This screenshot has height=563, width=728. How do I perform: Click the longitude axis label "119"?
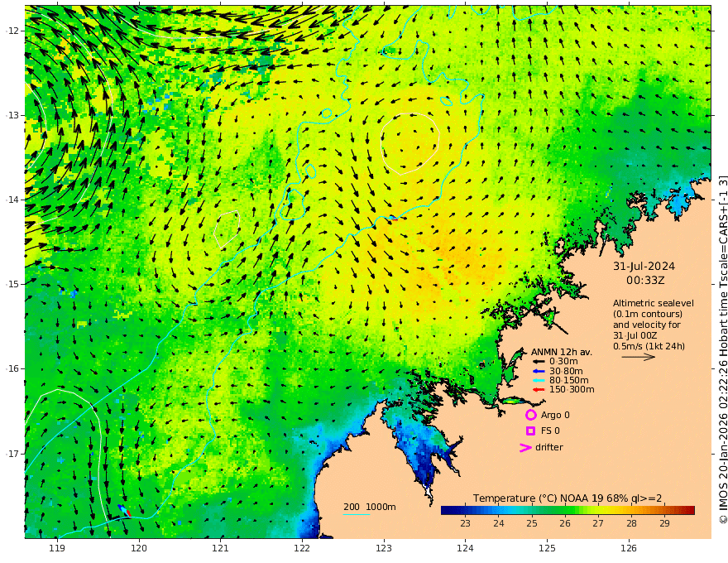[57, 549]
